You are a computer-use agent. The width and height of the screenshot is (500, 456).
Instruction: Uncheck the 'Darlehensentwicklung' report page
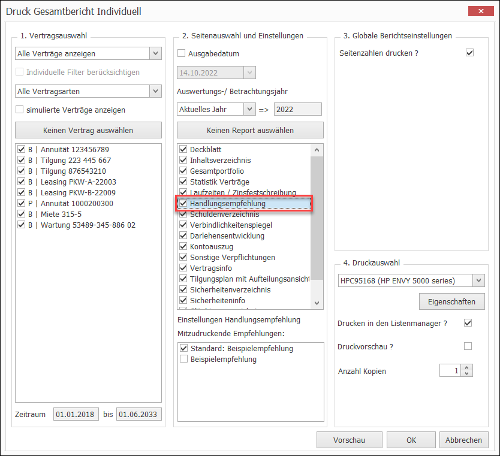[x=183, y=236]
